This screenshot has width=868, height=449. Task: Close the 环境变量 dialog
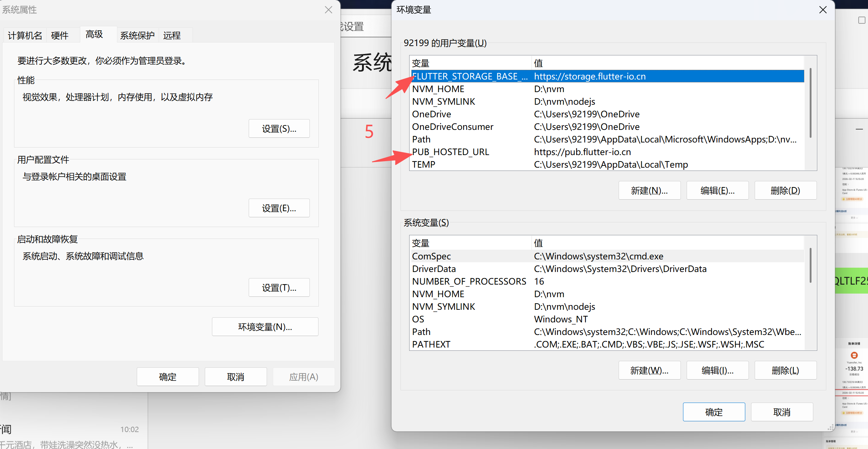click(x=823, y=10)
